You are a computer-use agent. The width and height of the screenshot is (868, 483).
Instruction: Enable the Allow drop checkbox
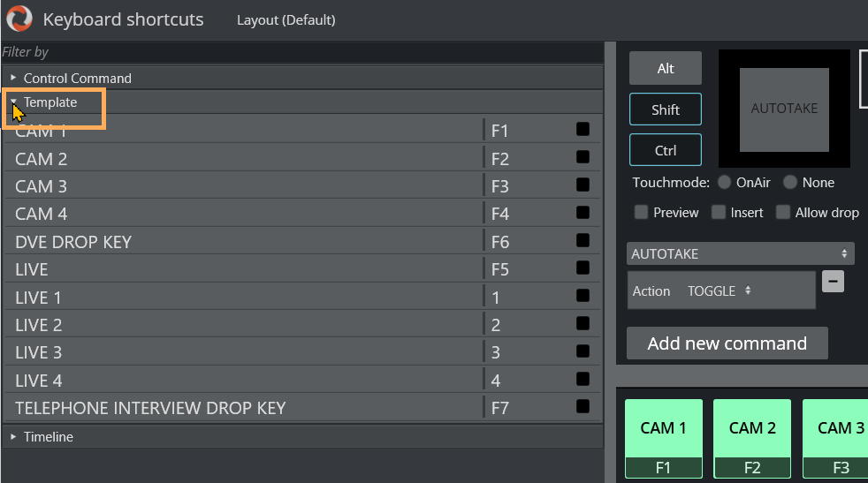(x=783, y=212)
